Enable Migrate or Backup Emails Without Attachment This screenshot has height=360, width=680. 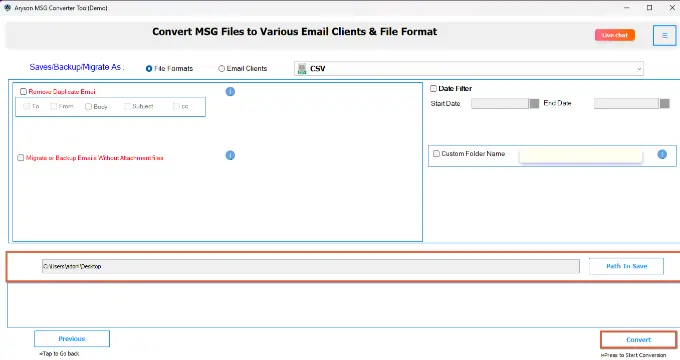(x=20, y=157)
